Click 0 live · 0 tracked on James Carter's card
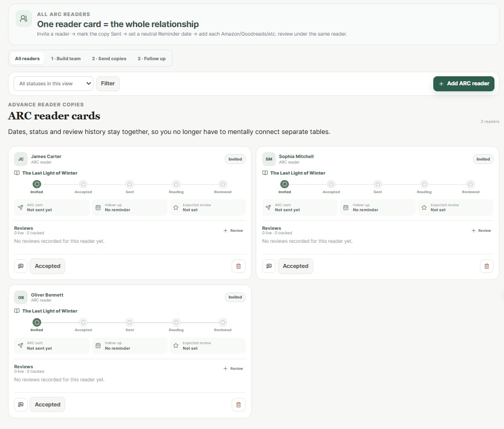Screen dimensions: 504x429 click(x=29, y=233)
